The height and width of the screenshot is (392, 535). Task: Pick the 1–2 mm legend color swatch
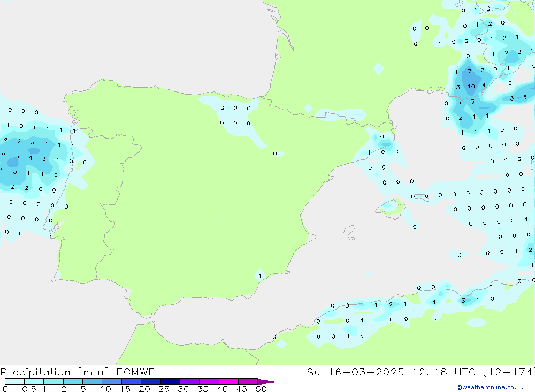point(53,382)
